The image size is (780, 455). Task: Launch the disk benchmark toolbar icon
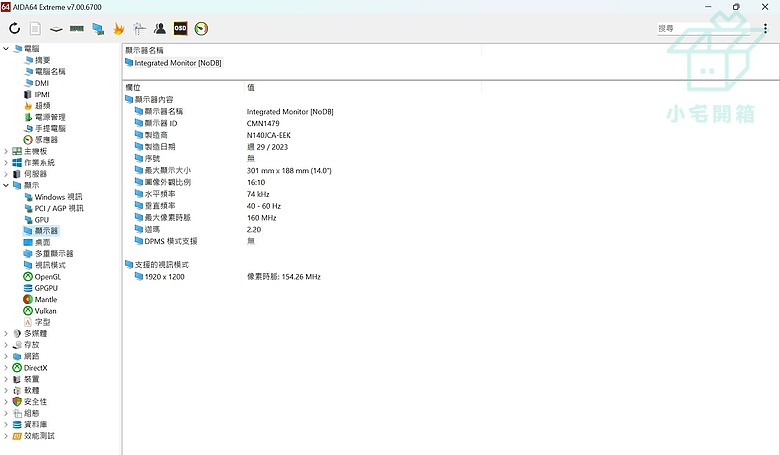point(56,29)
